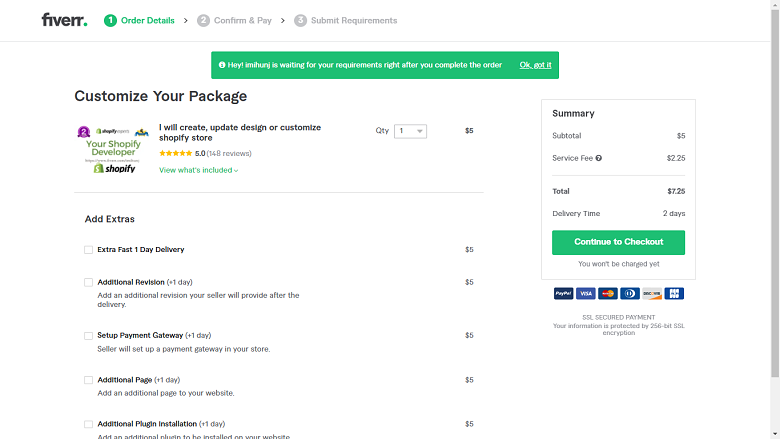Click the Service Fee $2.25 value
The width and height of the screenshot is (780, 439).
(x=676, y=158)
